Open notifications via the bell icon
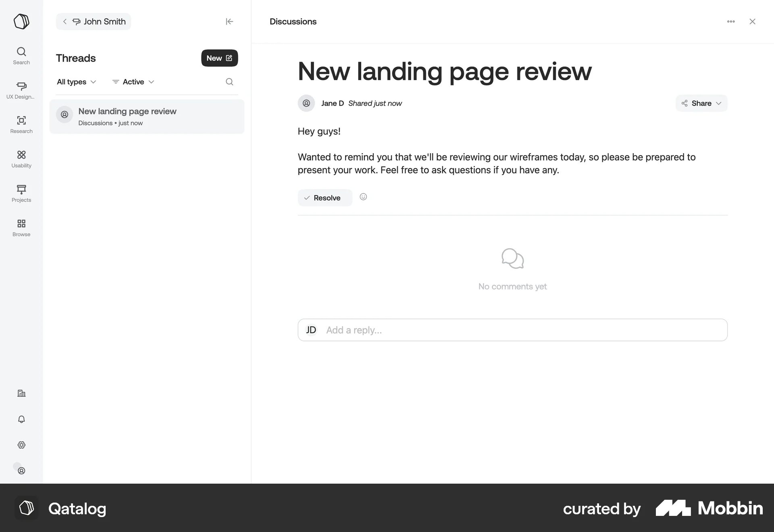774x532 pixels. point(21,419)
